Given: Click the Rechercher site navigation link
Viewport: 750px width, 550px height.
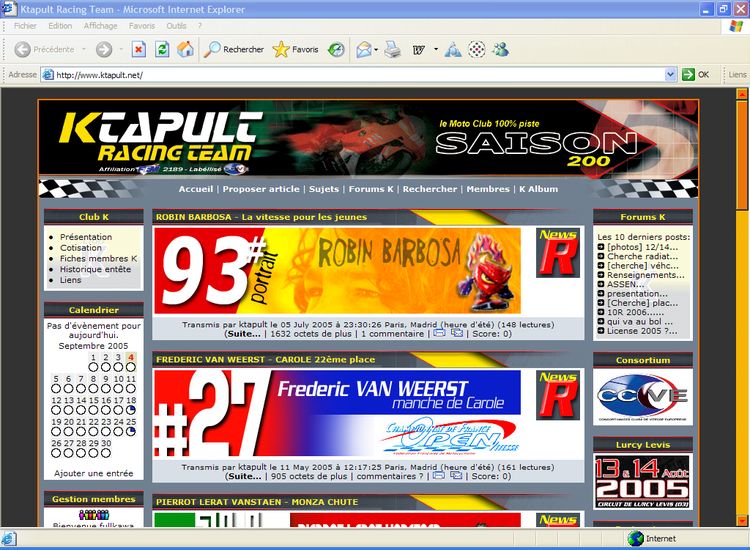Looking at the screenshot, I should coord(430,189).
